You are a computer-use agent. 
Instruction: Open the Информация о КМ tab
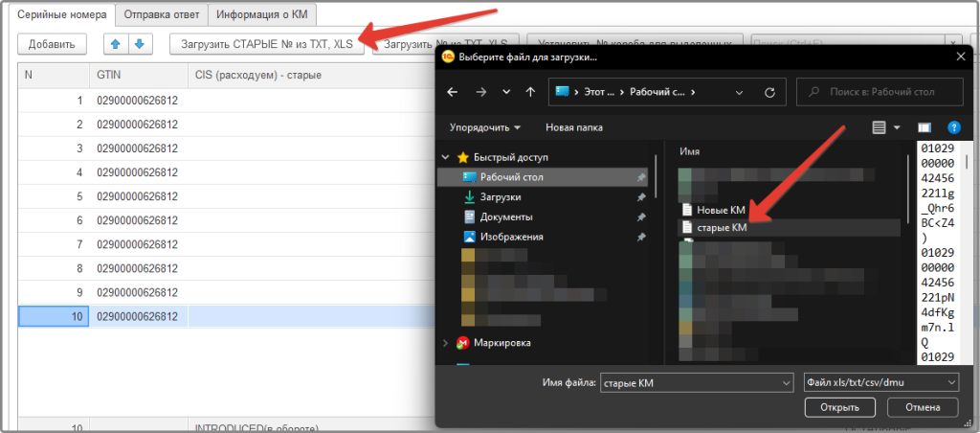tap(262, 14)
